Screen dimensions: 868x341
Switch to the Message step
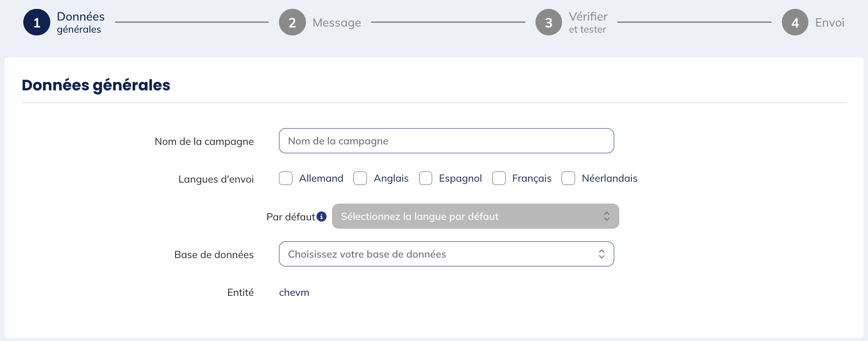click(x=337, y=22)
